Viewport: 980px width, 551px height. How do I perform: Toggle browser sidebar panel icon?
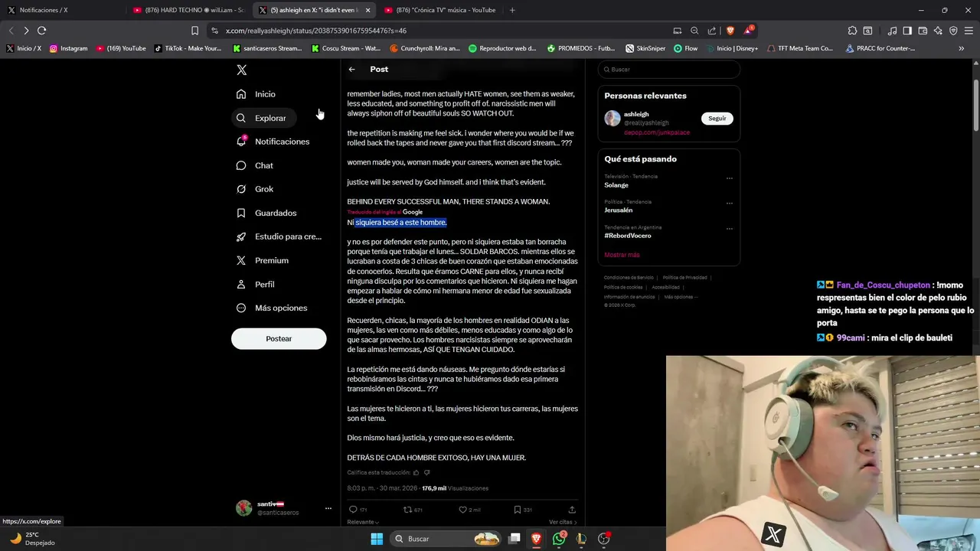pos(907,31)
